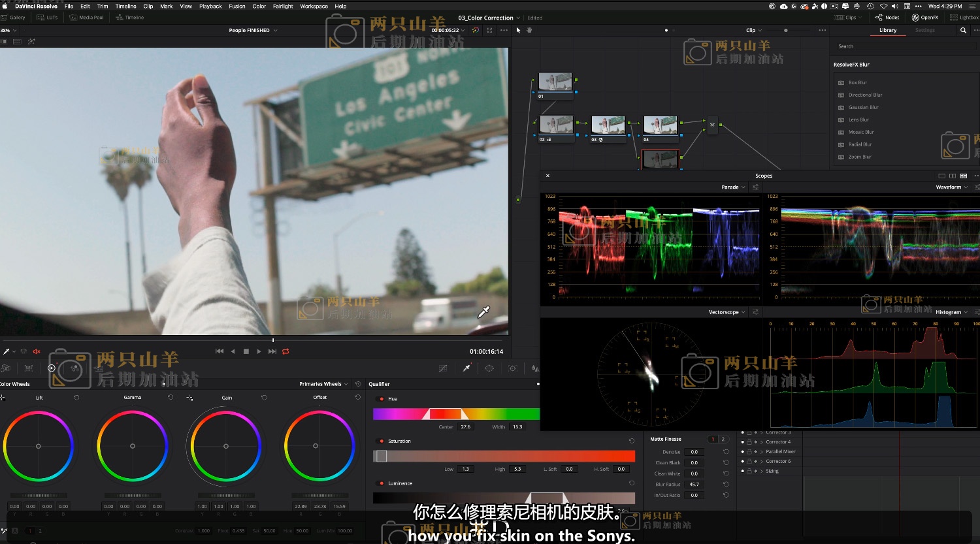
Task: Open the Power Window palette icon
Action: [489, 368]
